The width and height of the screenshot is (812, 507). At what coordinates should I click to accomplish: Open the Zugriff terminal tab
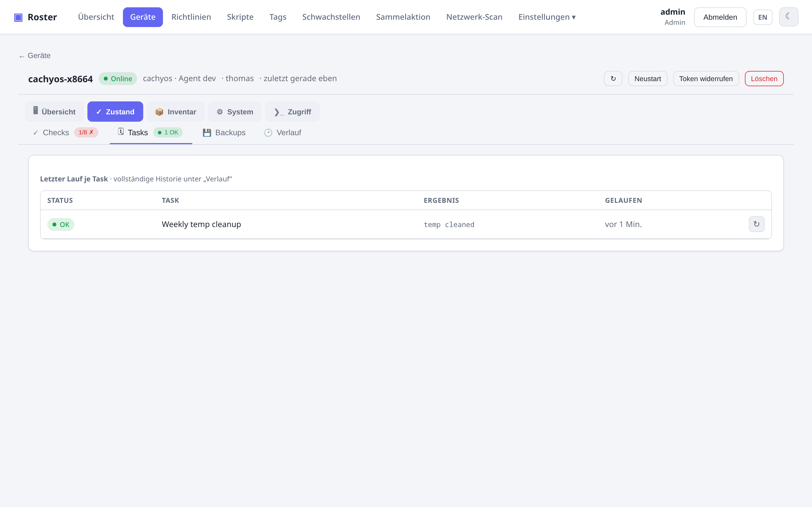[x=292, y=112]
